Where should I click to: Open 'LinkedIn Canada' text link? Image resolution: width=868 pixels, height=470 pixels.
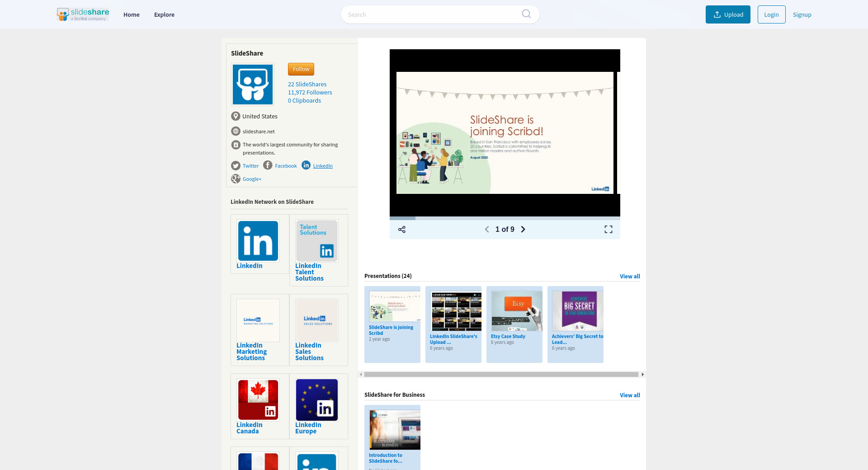[249, 428]
